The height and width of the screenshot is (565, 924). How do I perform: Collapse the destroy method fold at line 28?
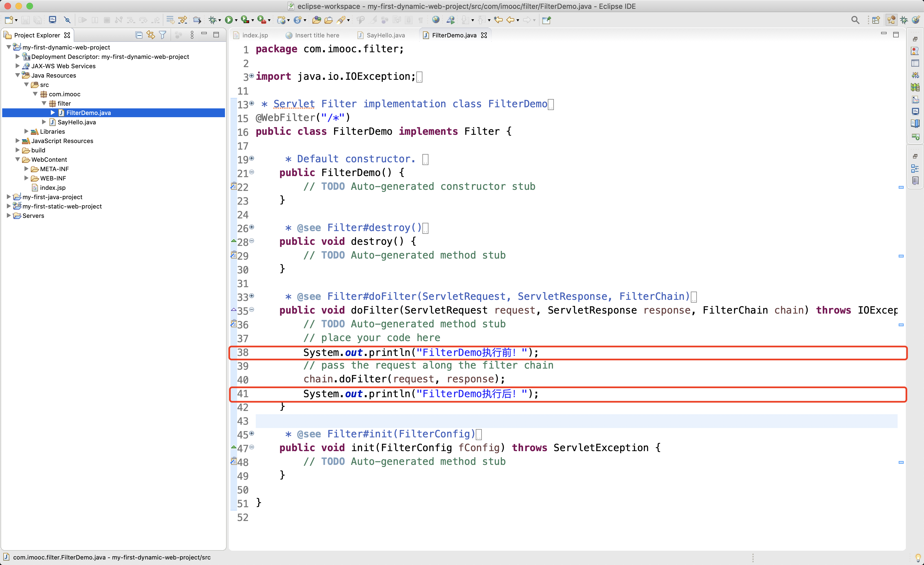pyautogui.click(x=252, y=241)
